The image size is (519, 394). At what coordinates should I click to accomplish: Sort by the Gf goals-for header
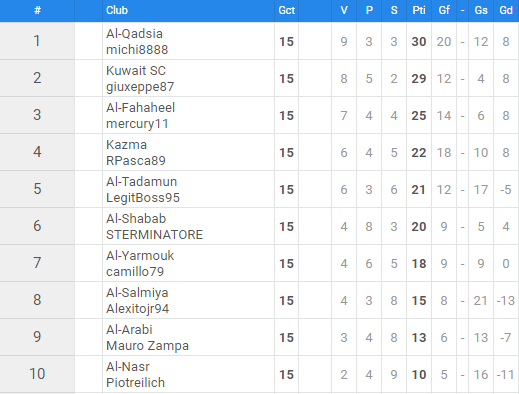(444, 10)
